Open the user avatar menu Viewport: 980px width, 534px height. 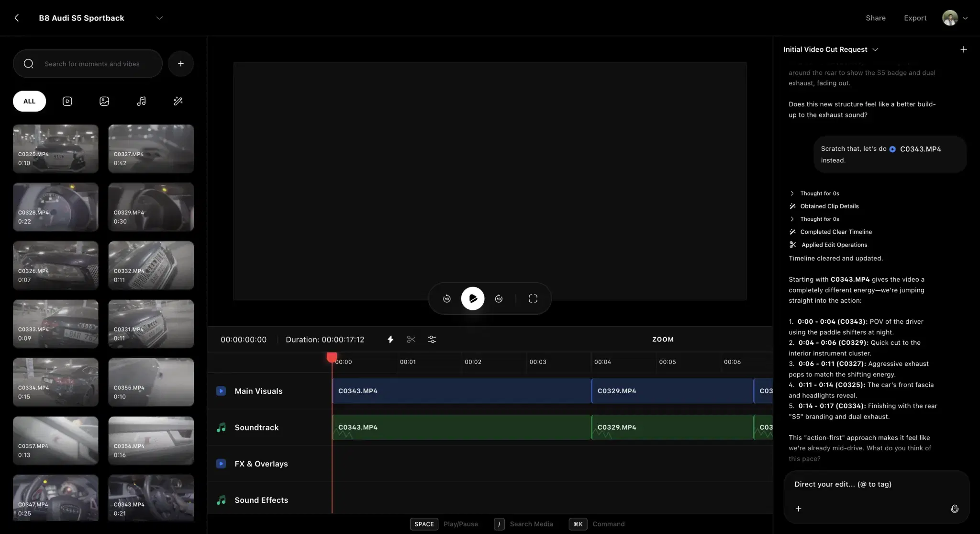tap(950, 18)
